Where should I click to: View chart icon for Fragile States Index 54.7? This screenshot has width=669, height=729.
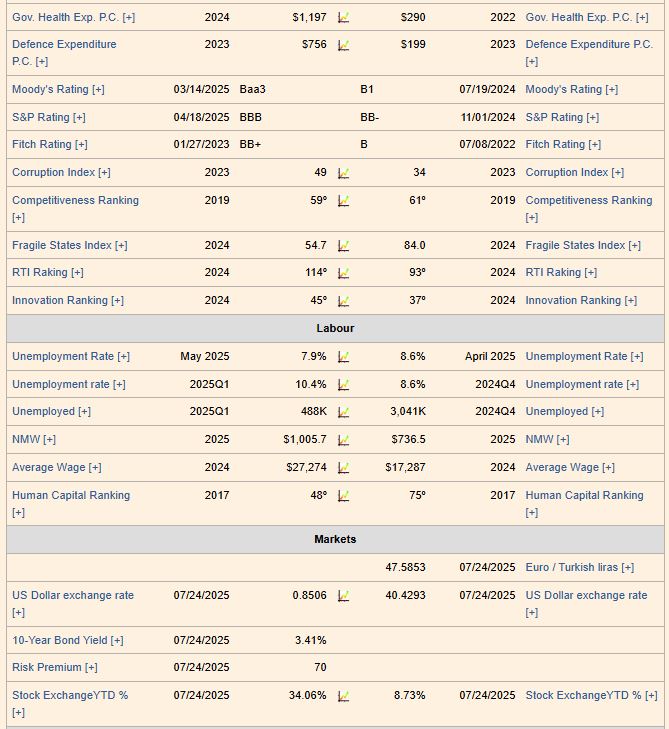[343, 246]
